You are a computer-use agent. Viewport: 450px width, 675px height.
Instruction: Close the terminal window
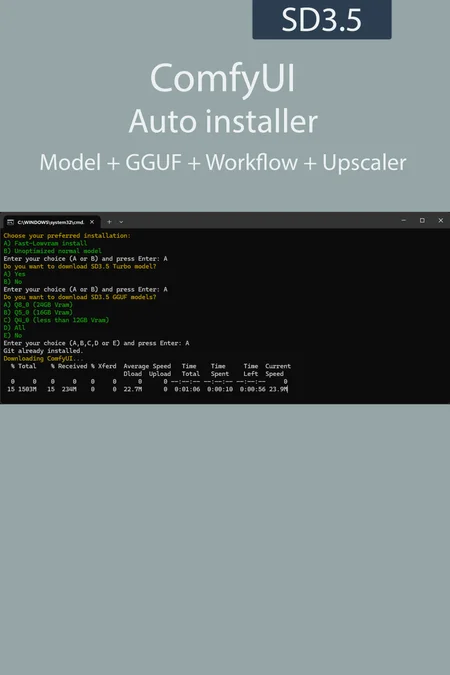(441, 220)
